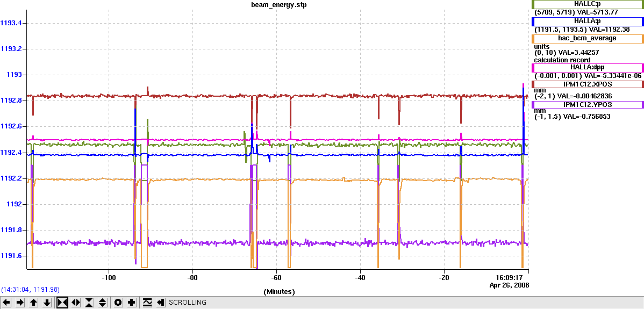Screen dimensions: 644x309
Task: Click the horizontal zoom-out diamond icon
Action: click(76, 303)
